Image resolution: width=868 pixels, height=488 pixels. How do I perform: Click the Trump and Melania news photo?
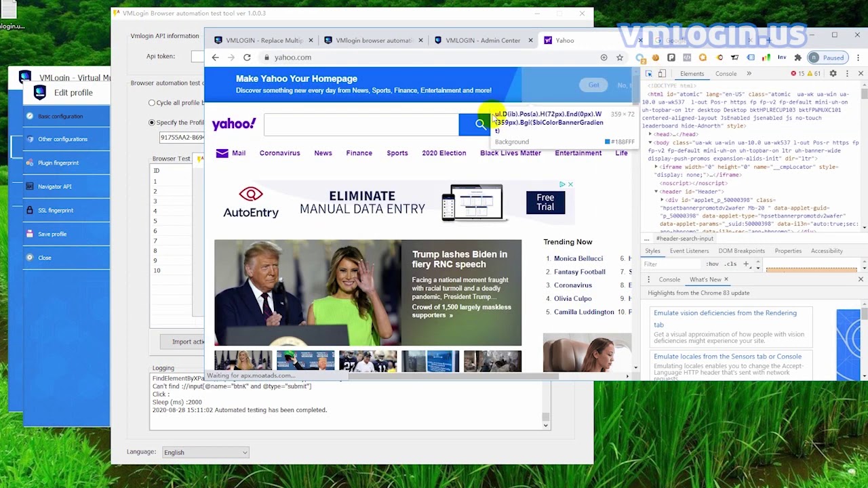click(308, 293)
